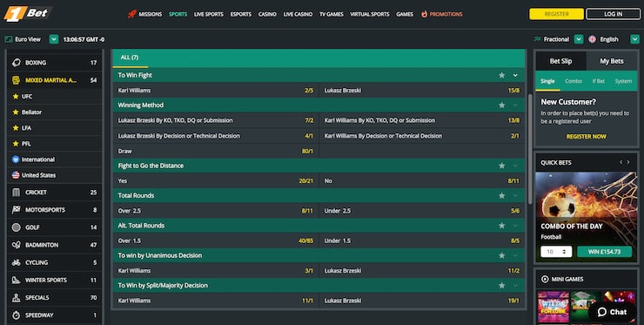Collapse the Total Rounds section
The image size is (644, 325).
[x=515, y=196]
